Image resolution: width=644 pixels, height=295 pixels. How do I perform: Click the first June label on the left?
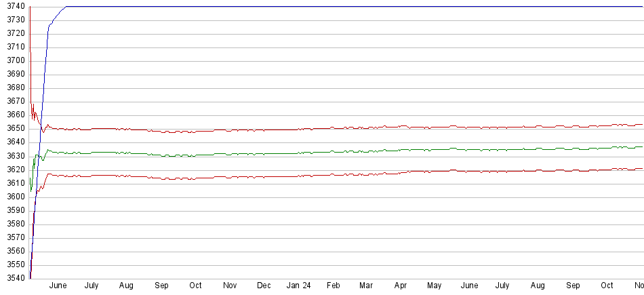click(58, 286)
